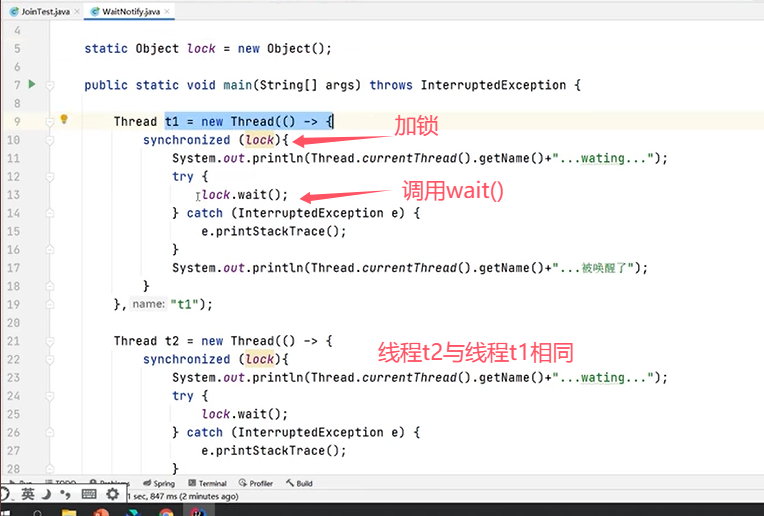Place cursor on 'InterruptedException' in main signature
This screenshot has height=516, width=764.
point(493,85)
